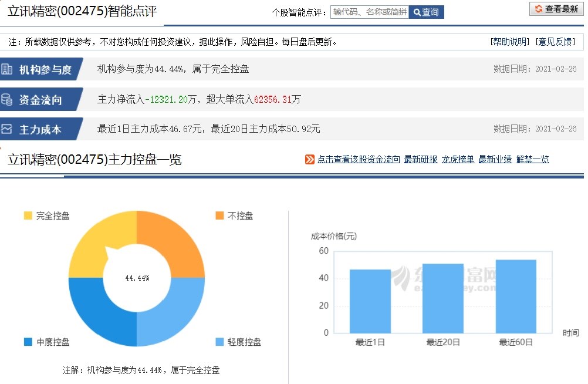The width and height of the screenshot is (588, 384).
Task: Click the 最近1日 cost bar
Action: click(x=370, y=301)
